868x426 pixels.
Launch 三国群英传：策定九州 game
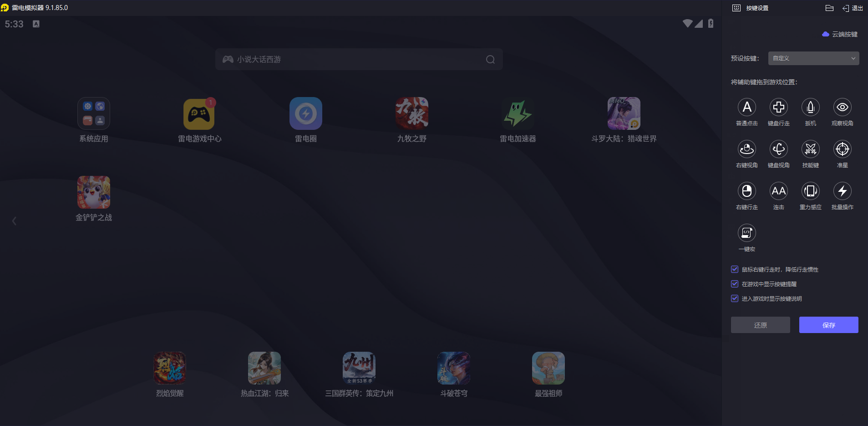click(359, 368)
